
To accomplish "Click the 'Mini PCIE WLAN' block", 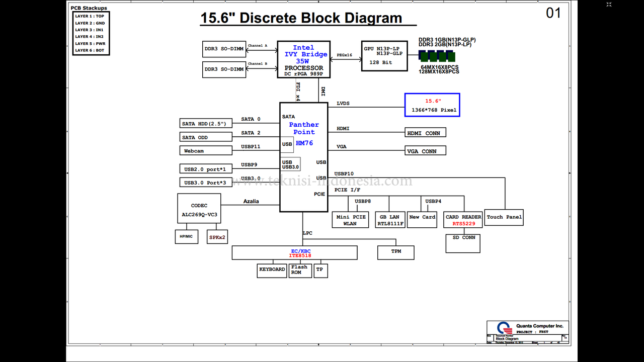I will pos(350,220).
